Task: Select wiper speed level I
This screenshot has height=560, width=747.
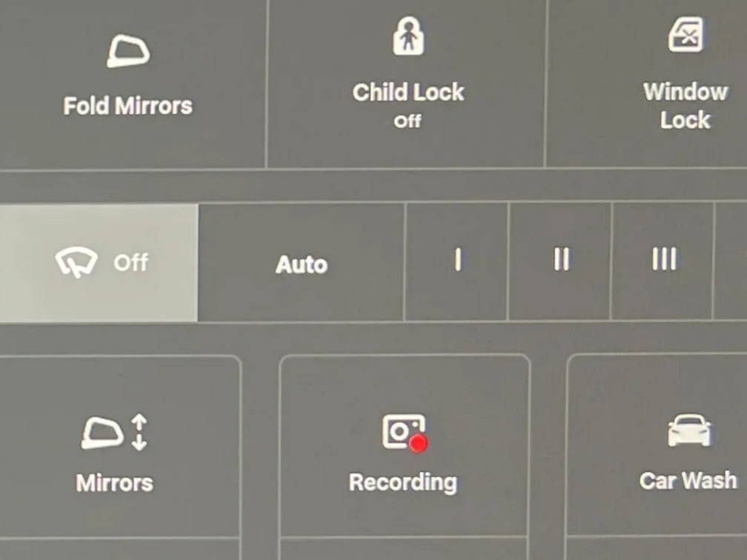Action: pyautogui.click(x=458, y=259)
